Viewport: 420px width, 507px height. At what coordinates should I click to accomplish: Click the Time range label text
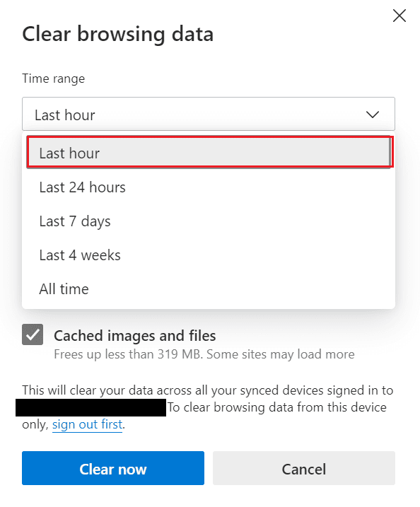[53, 78]
